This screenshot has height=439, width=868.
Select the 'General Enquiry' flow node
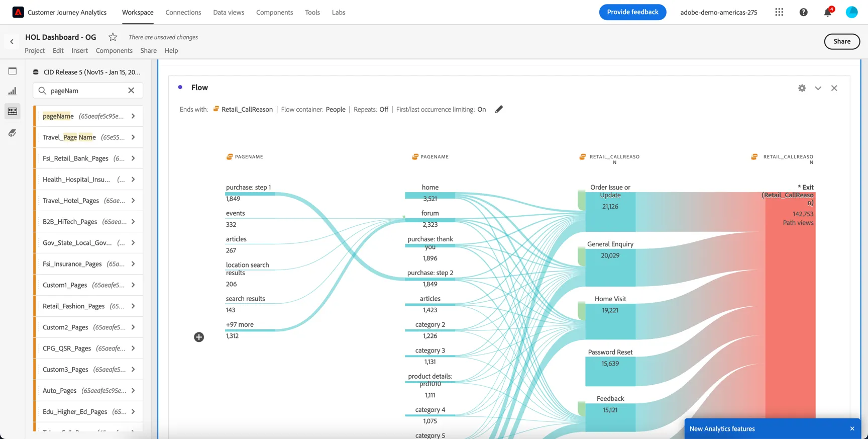[x=610, y=267]
